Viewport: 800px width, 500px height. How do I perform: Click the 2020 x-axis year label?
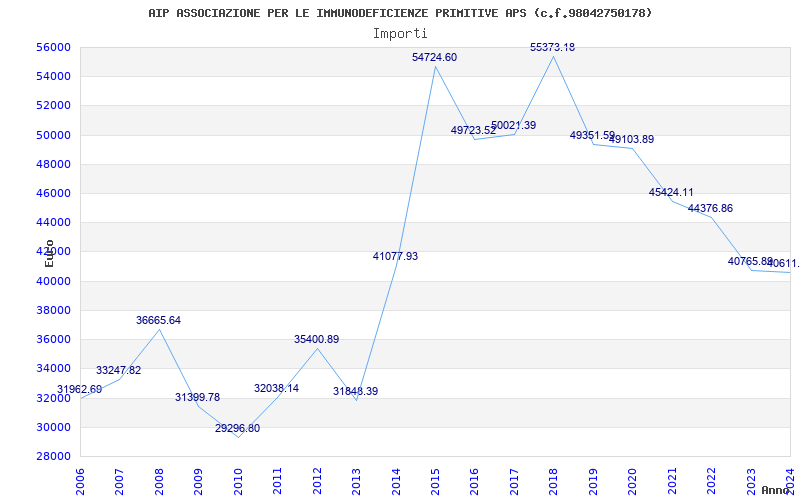(632, 480)
